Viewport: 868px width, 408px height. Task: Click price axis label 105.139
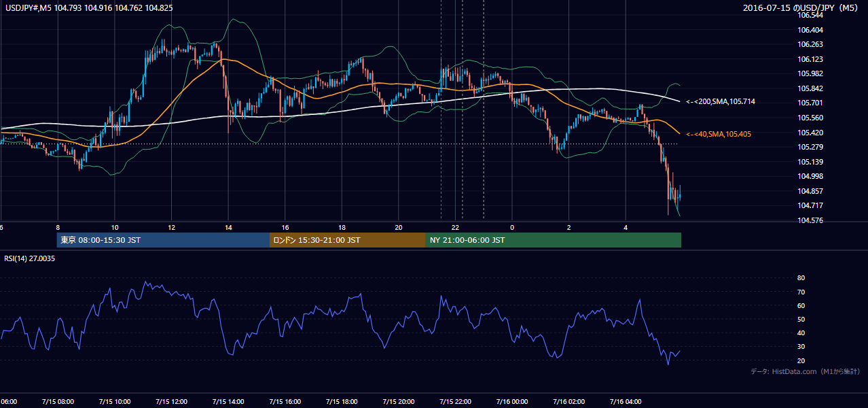tap(810, 162)
